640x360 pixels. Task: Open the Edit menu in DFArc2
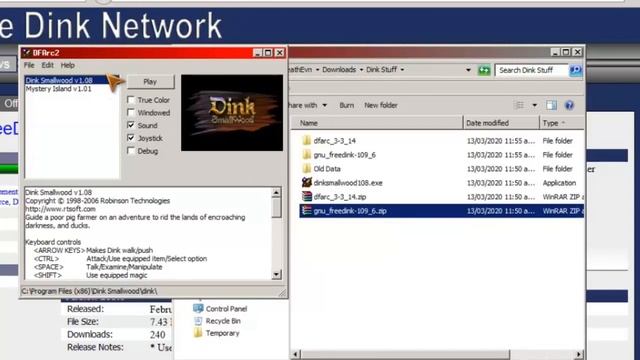tap(47, 65)
